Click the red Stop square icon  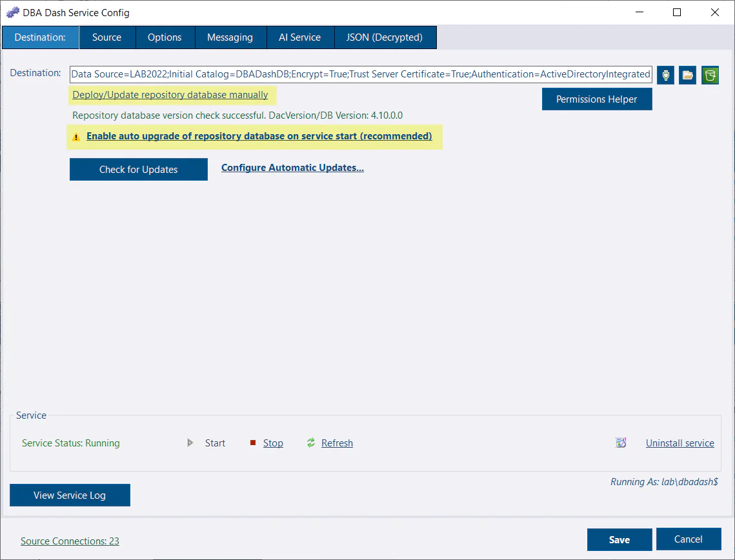[x=253, y=443]
